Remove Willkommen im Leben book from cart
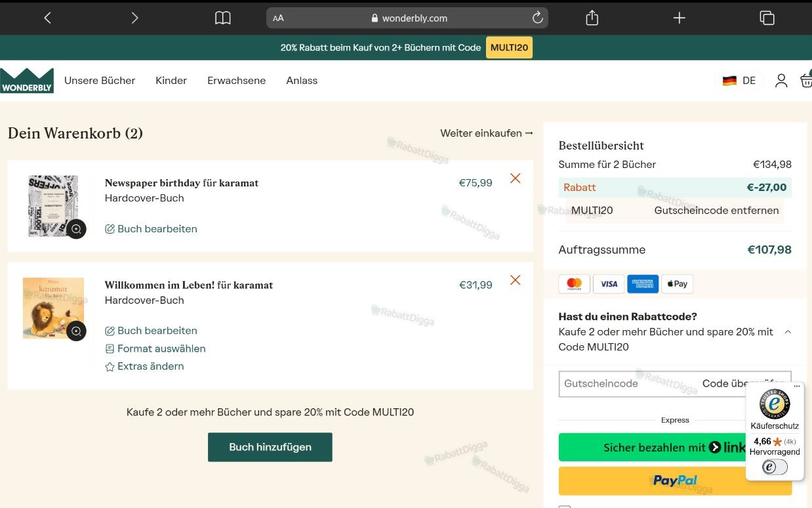 (x=516, y=280)
